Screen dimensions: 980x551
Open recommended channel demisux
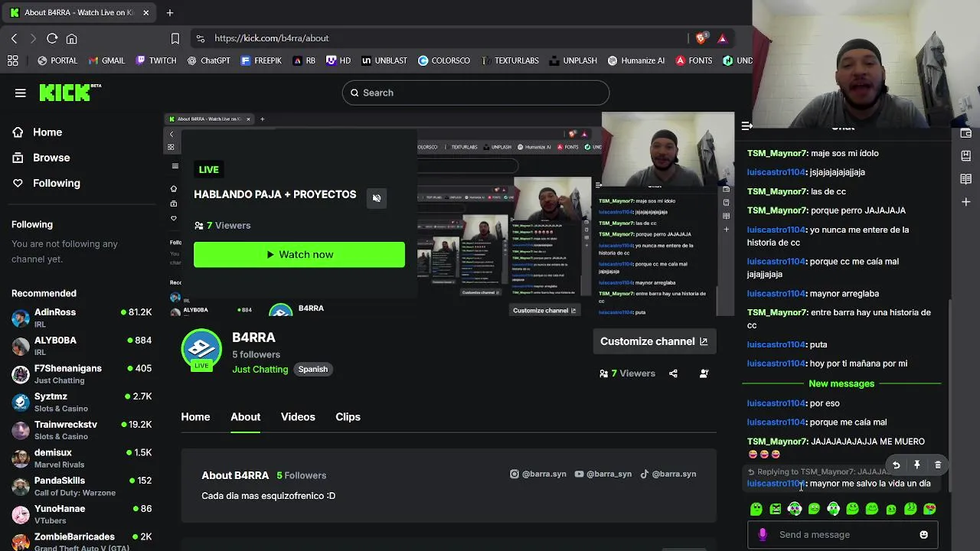pyautogui.click(x=82, y=458)
